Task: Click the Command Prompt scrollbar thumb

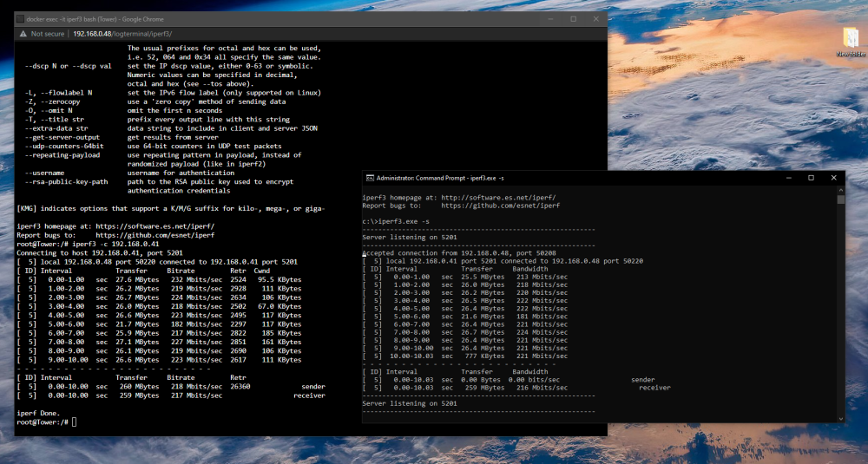Action: tap(841, 199)
